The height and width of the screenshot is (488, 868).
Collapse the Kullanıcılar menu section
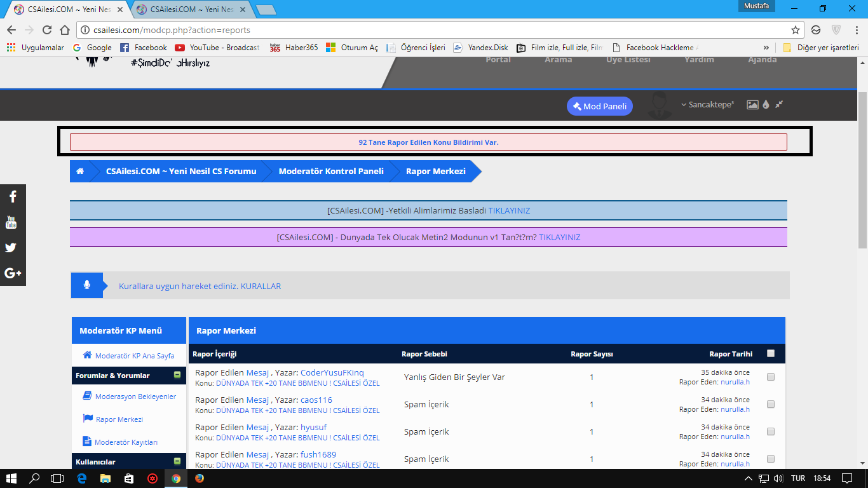pos(177,461)
